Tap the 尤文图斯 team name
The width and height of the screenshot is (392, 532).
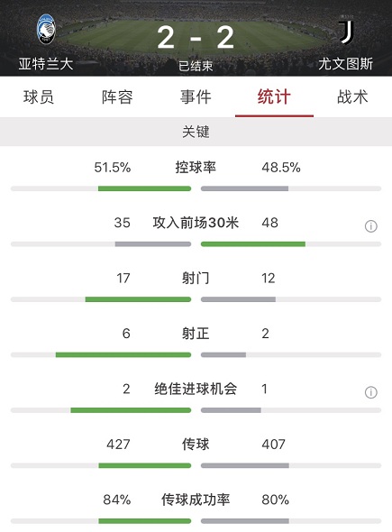[345, 64]
